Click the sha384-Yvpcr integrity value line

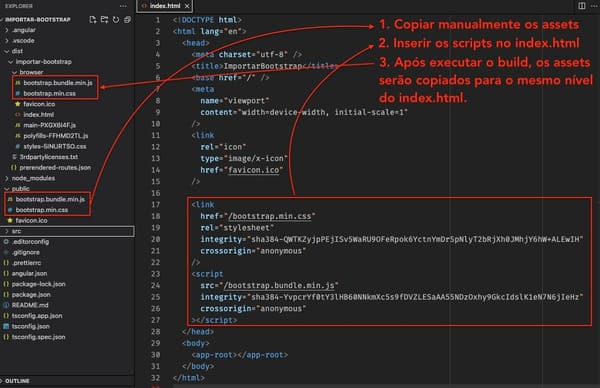(x=391, y=297)
